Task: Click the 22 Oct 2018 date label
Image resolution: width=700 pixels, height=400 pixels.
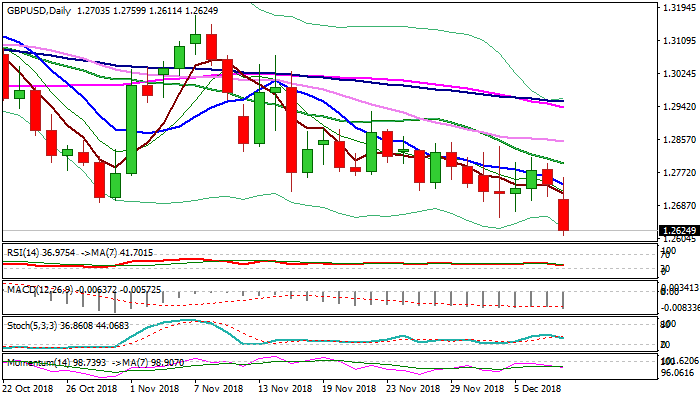Action: (x=30, y=387)
